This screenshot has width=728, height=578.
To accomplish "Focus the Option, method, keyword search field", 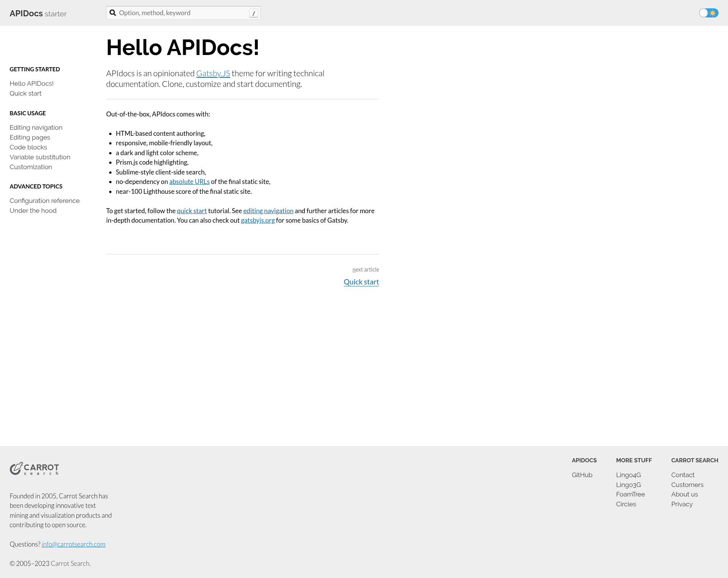I will point(183,13).
